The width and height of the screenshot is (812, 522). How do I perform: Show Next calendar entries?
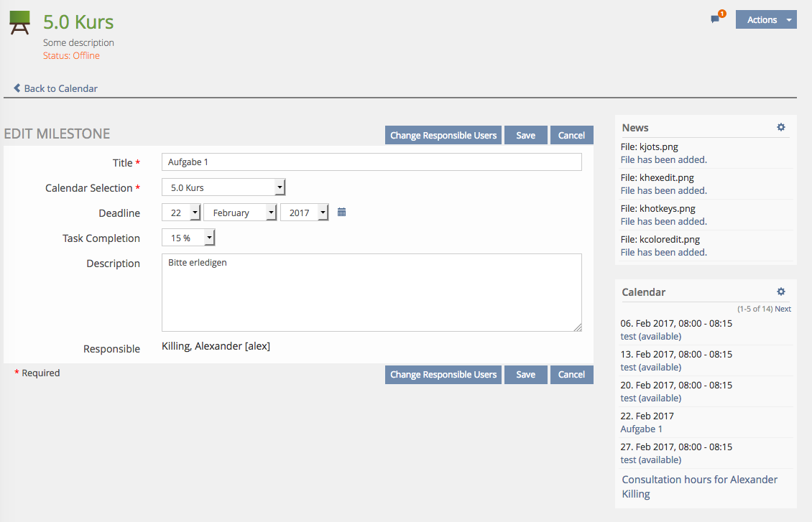[783, 309]
